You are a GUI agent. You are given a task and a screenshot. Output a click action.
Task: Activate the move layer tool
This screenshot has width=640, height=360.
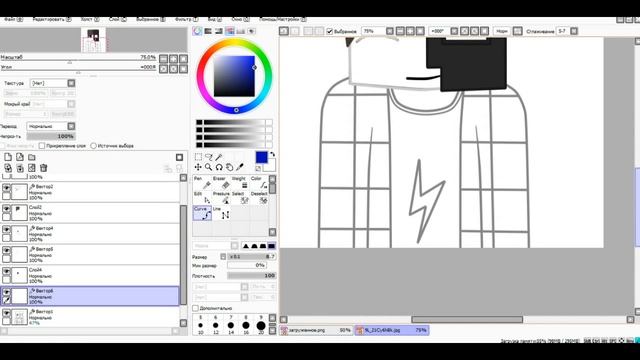pos(198,167)
